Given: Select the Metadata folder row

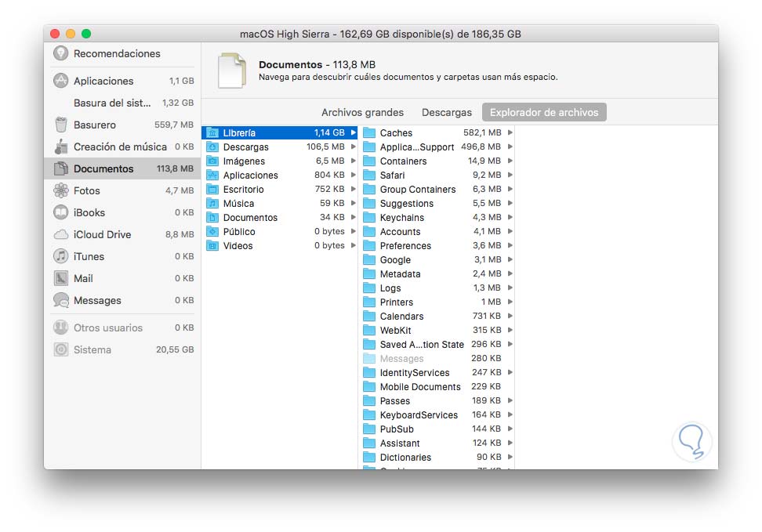Looking at the screenshot, I should [x=437, y=273].
